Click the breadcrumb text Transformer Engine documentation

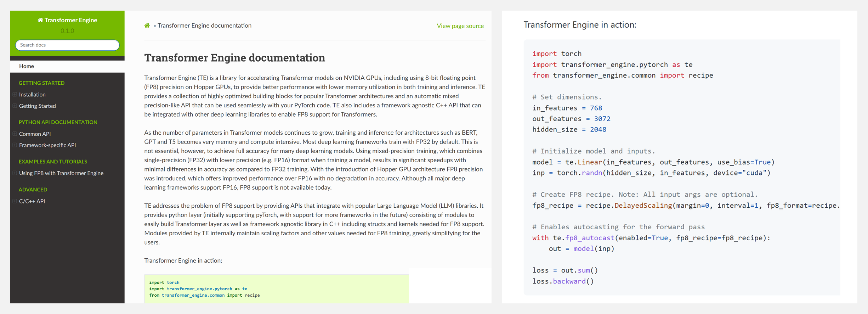click(204, 26)
